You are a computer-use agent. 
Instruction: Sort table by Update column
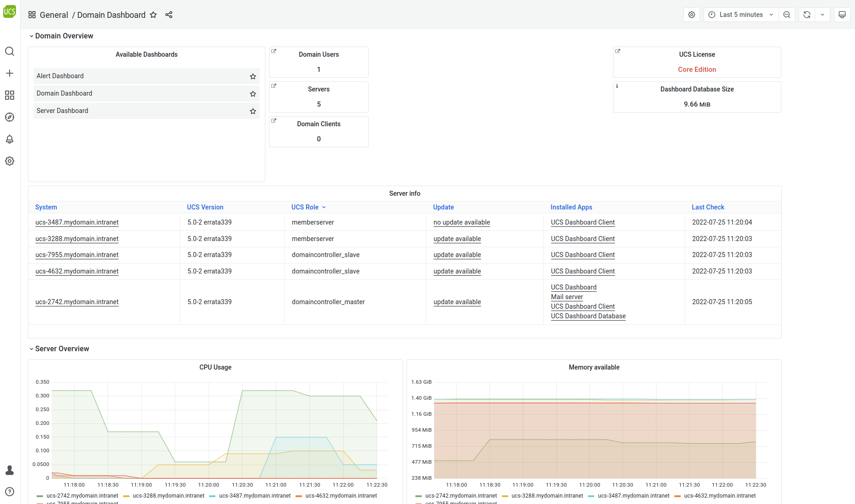point(443,207)
